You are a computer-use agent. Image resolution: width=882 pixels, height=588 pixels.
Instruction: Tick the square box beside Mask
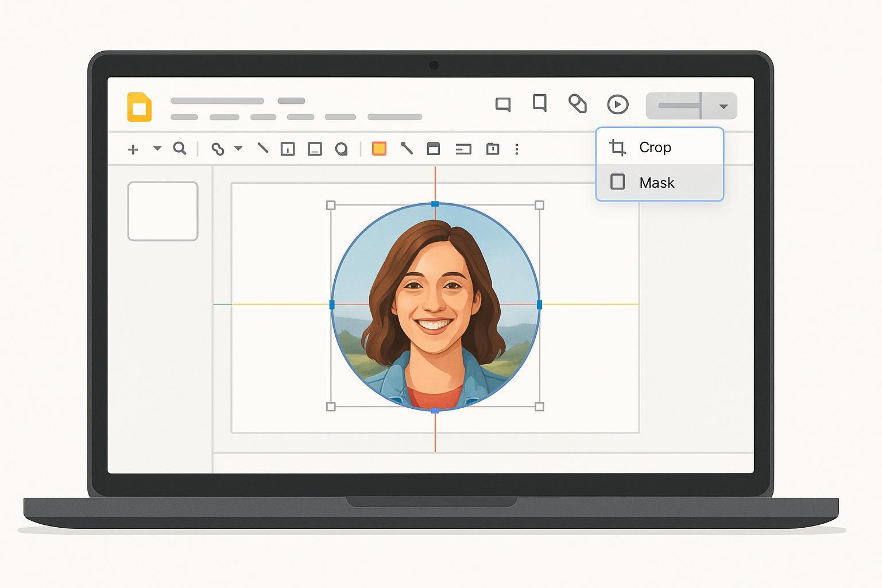(617, 182)
